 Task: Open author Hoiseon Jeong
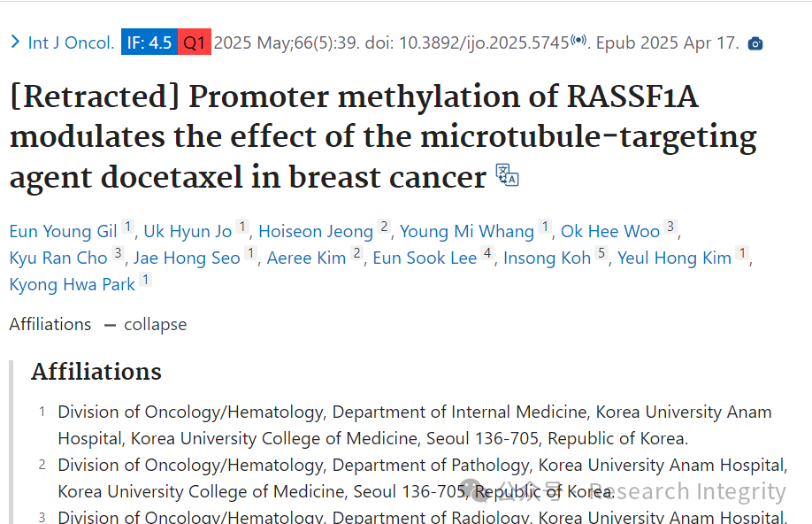point(316,231)
